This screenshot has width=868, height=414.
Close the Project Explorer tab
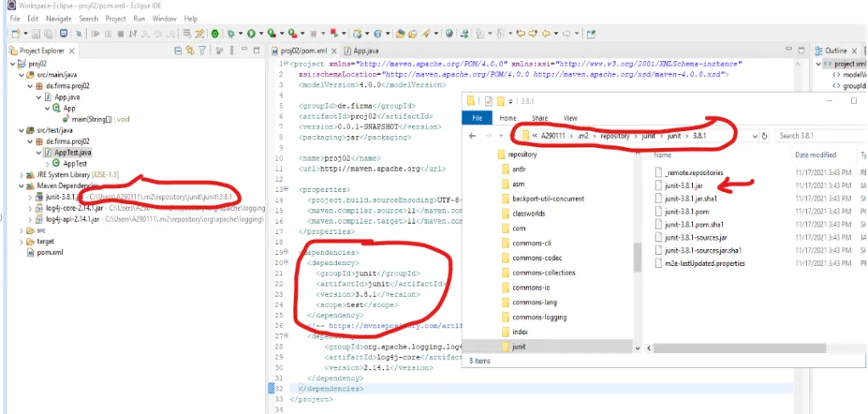pos(70,51)
